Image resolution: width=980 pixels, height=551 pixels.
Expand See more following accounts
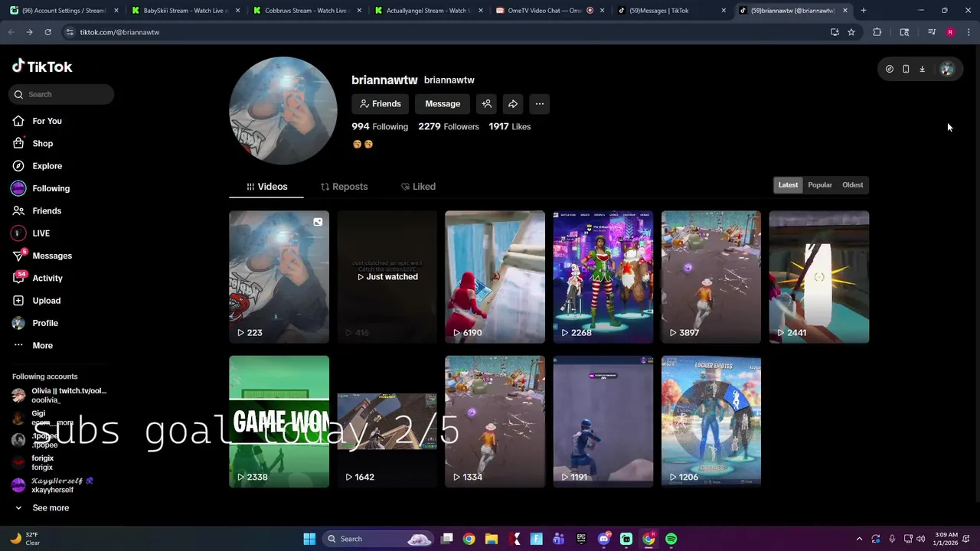click(42, 508)
